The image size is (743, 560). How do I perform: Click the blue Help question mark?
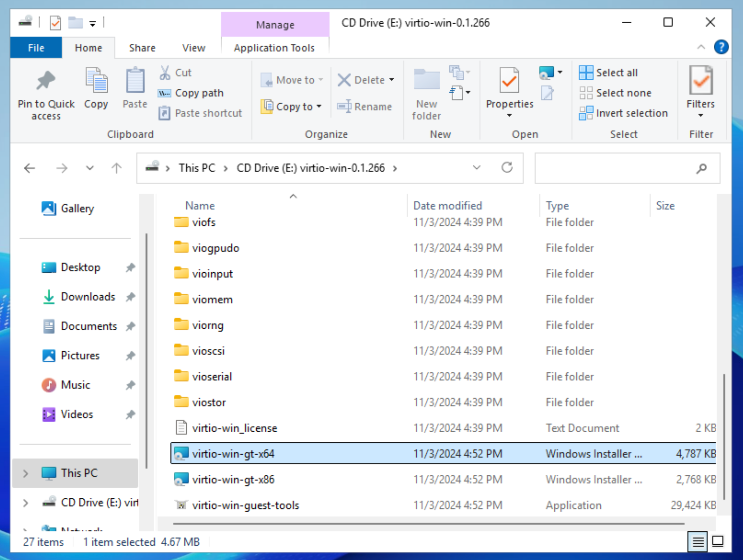click(721, 47)
